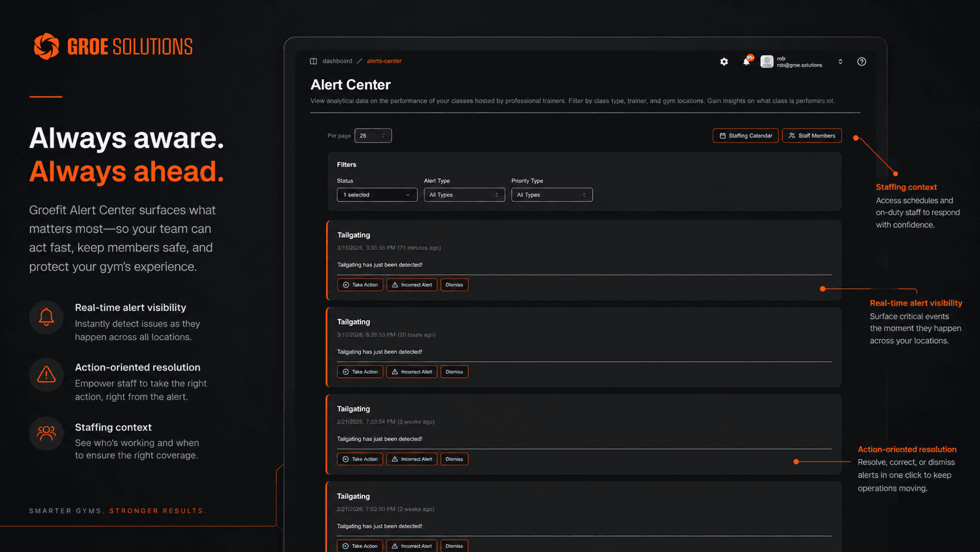This screenshot has height=552, width=980.
Task: Go to the dashboard breadcrumb
Action: (337, 61)
